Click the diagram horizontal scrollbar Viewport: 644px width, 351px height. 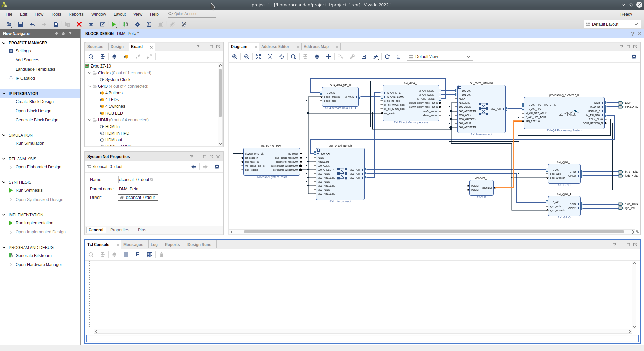(433, 232)
